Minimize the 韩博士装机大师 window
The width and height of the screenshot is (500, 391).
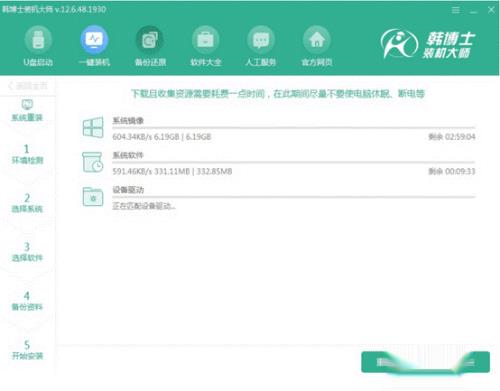click(474, 11)
